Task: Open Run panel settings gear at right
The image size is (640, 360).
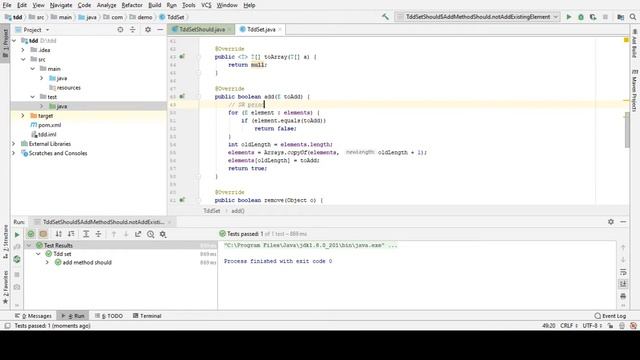Action: click(611, 222)
